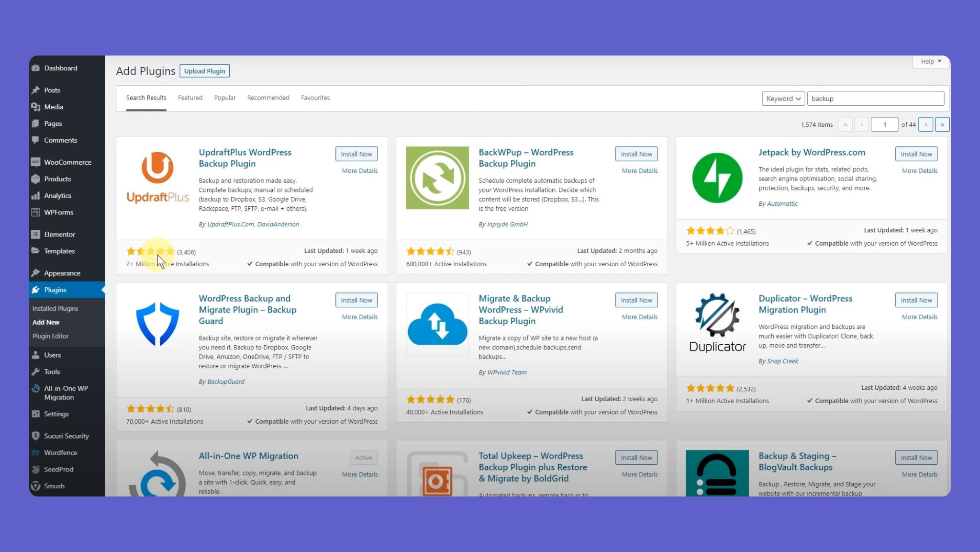Install the UpdraftPlus plugin now
980x552 pixels.
[356, 154]
